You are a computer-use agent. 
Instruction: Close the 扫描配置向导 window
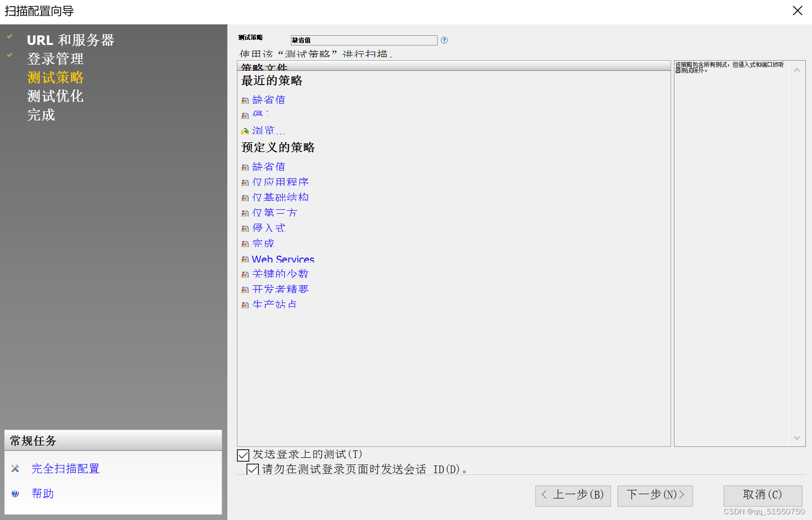(797, 11)
